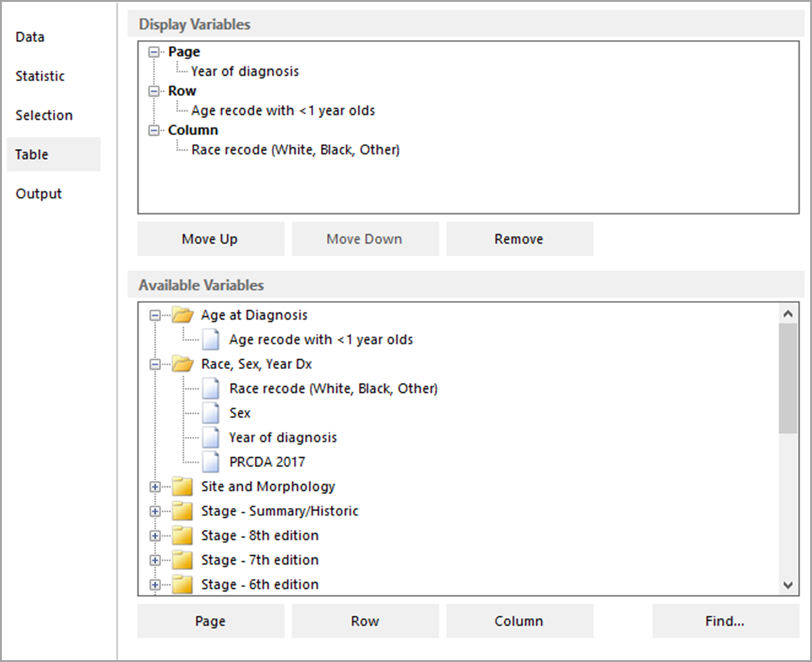812x662 pixels.
Task: Expand the Stage - 8th edition folder
Action: coord(154,536)
